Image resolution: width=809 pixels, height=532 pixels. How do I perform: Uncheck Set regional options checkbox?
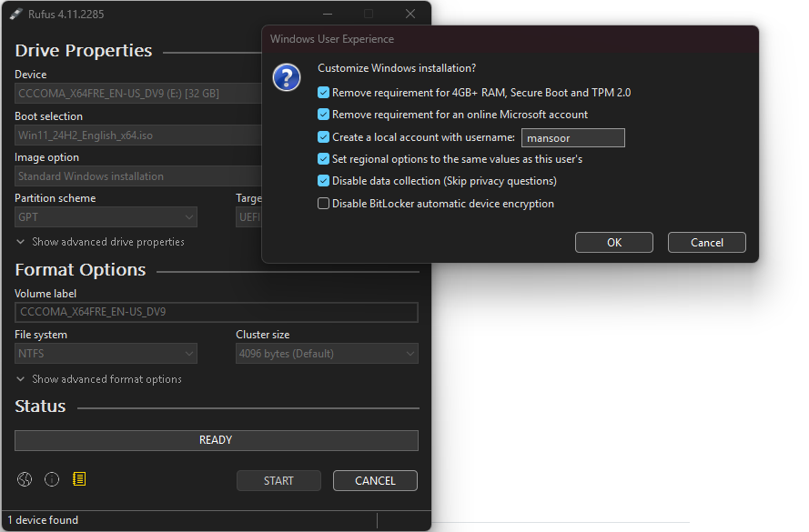click(x=323, y=159)
